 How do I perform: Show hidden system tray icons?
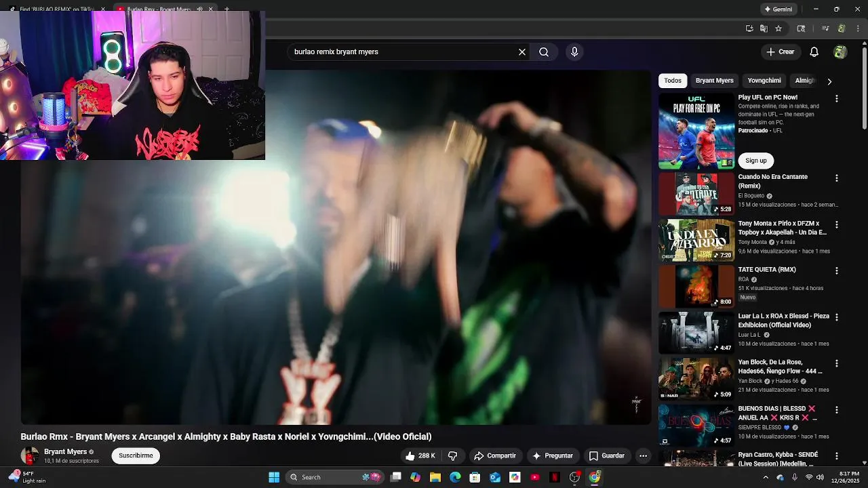tap(766, 477)
